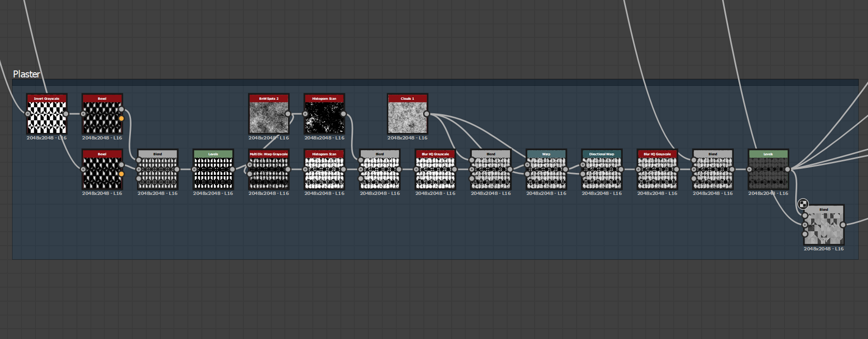This screenshot has height=339, width=868.
Task: Select the dark Levels node near the frame's right edge
Action: coord(768,169)
